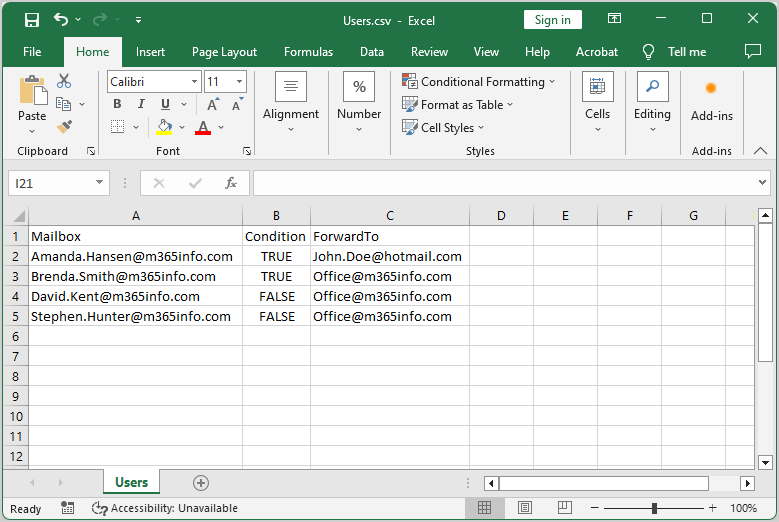Image resolution: width=779 pixels, height=522 pixels.
Task: Open the Name Box dropdown arrow
Action: tap(99, 183)
